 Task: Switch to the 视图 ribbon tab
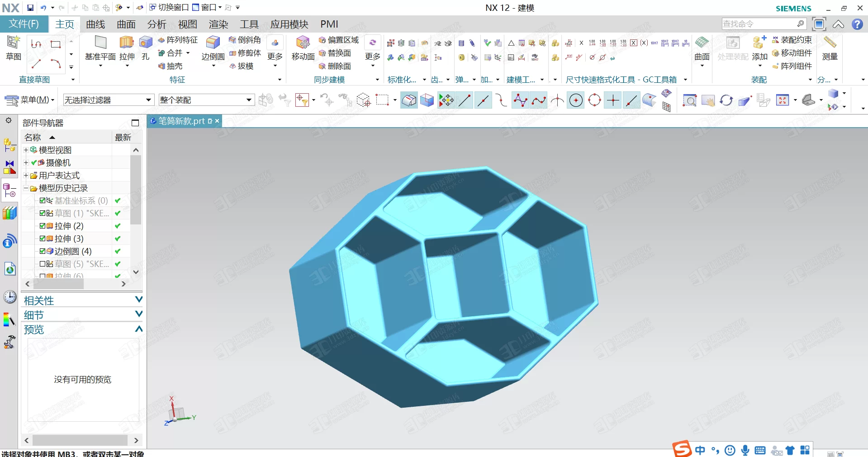pyautogui.click(x=188, y=24)
